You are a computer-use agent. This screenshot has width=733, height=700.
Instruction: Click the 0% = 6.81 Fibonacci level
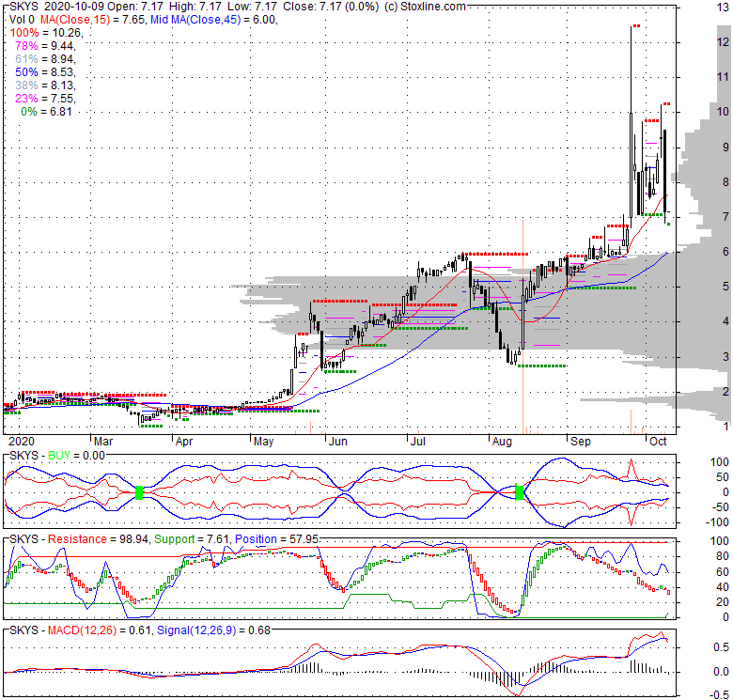(x=46, y=112)
